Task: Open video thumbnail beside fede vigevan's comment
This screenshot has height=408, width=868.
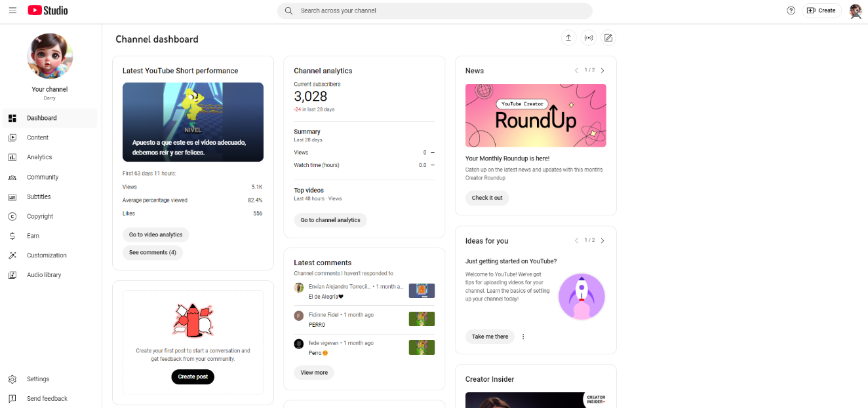Action: tap(422, 347)
